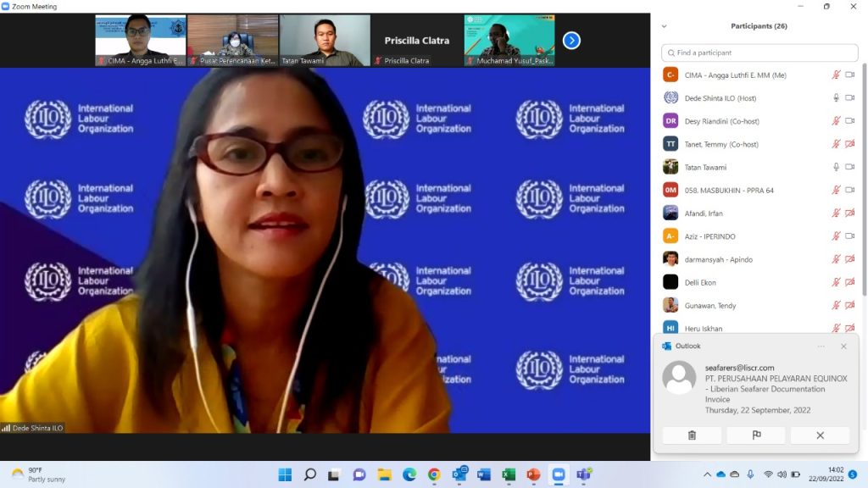This screenshot has height=488, width=868.
Task: Open Tatan Tawami video thumbnail
Action: (325, 41)
